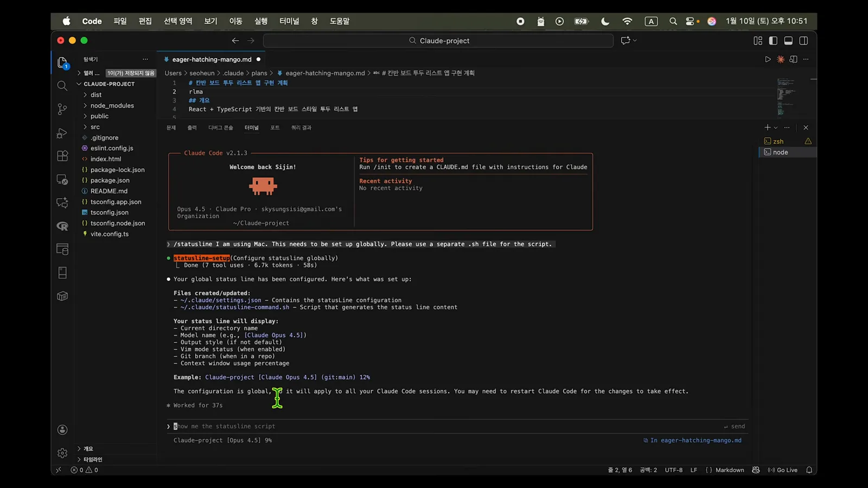Viewport: 868px width, 488px height.
Task: Expand the src folder
Action: tap(95, 127)
